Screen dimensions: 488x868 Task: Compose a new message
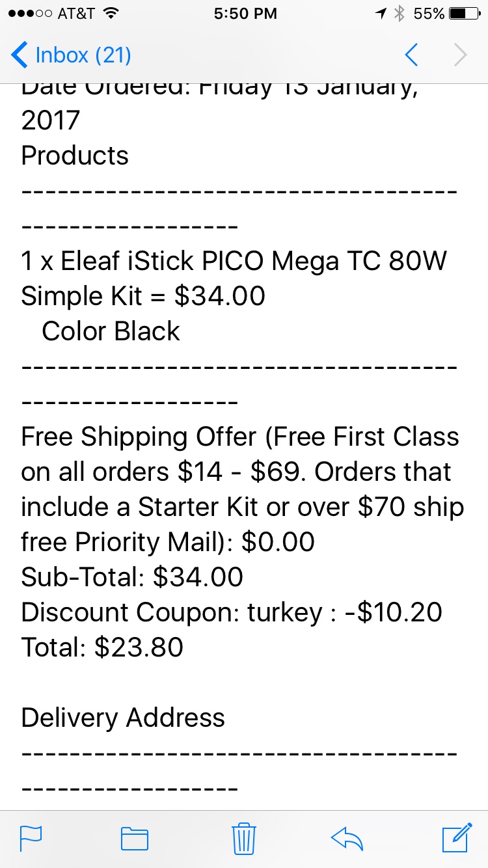pyautogui.click(x=457, y=838)
